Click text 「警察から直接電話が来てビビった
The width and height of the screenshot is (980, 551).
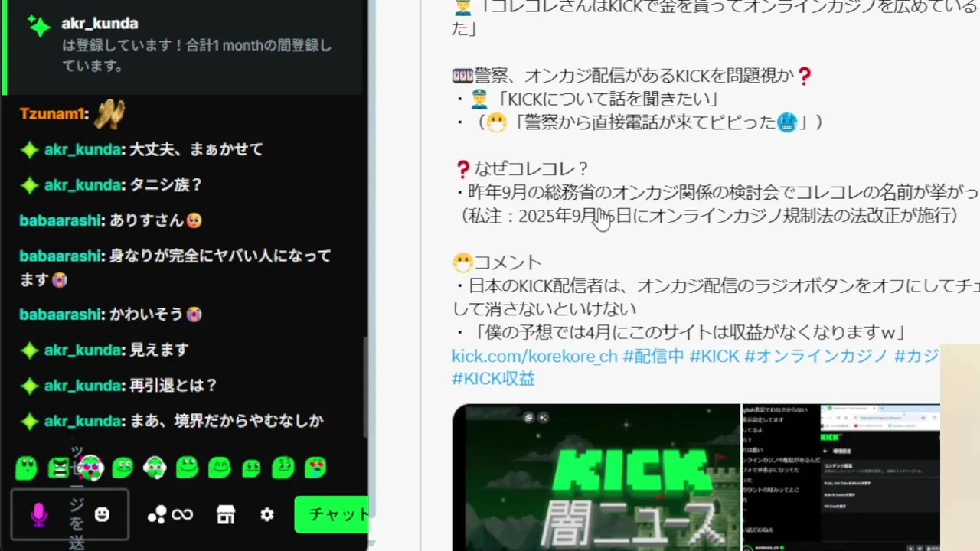click(x=646, y=122)
